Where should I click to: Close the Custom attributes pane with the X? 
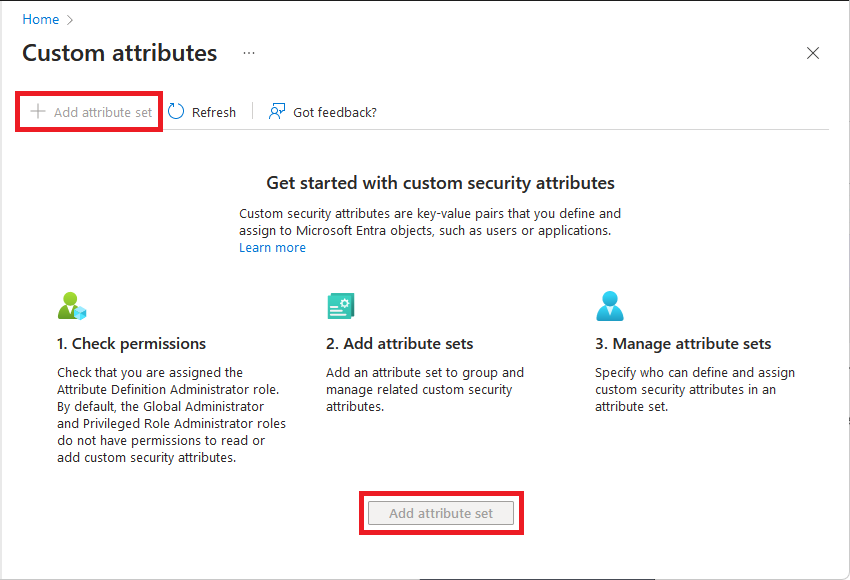click(813, 53)
